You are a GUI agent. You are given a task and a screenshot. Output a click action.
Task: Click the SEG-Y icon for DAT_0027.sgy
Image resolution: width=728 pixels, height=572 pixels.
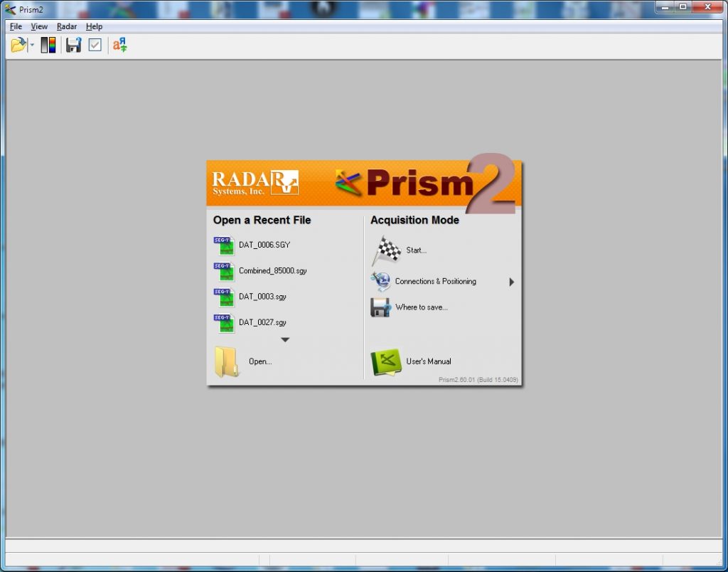pyautogui.click(x=224, y=323)
